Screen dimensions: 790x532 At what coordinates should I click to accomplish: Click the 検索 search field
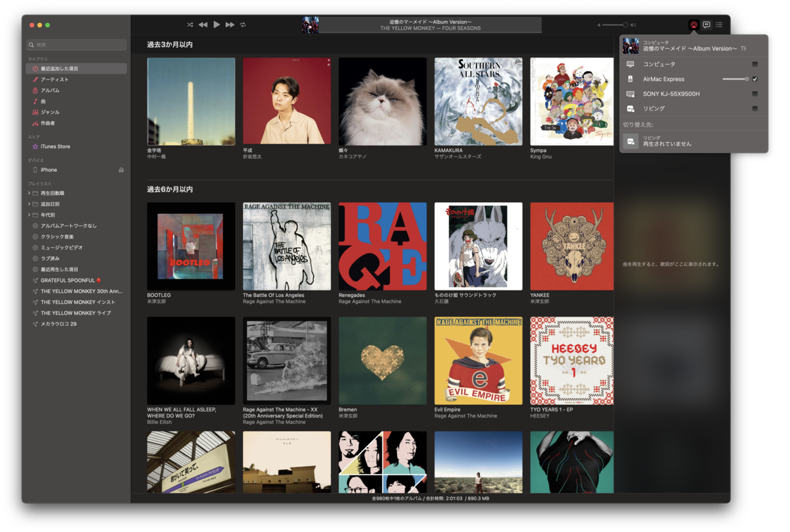point(76,45)
